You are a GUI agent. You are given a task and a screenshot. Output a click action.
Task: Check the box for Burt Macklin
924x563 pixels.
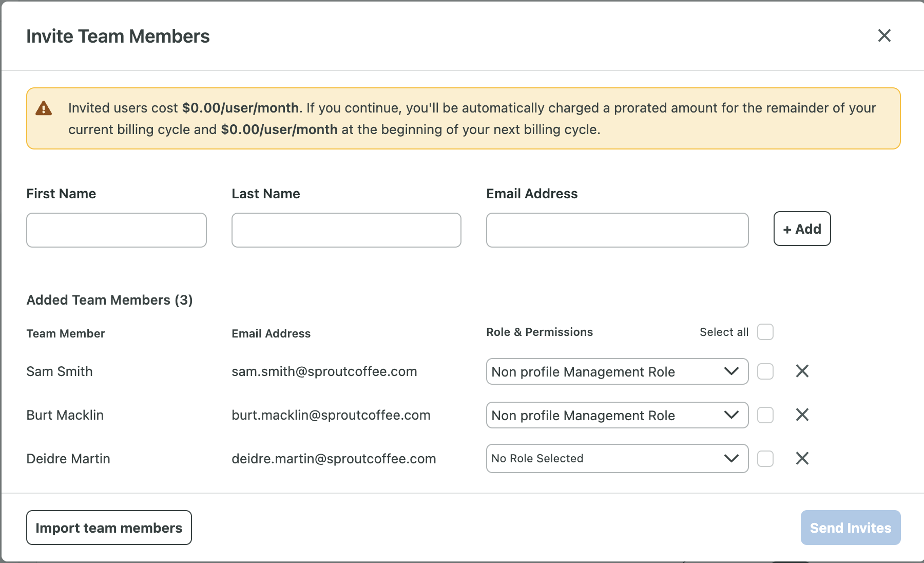coord(765,415)
